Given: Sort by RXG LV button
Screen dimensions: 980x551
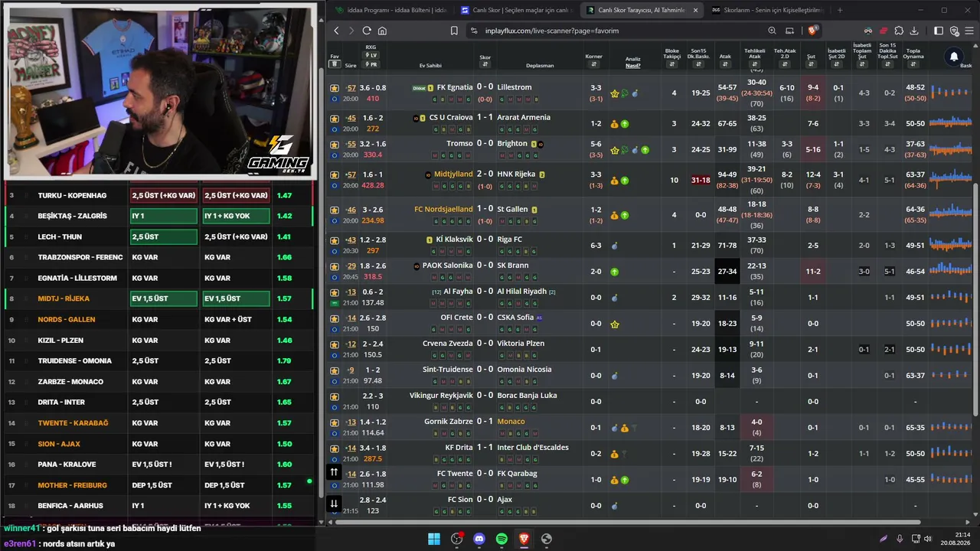Looking at the screenshot, I should [371, 55].
